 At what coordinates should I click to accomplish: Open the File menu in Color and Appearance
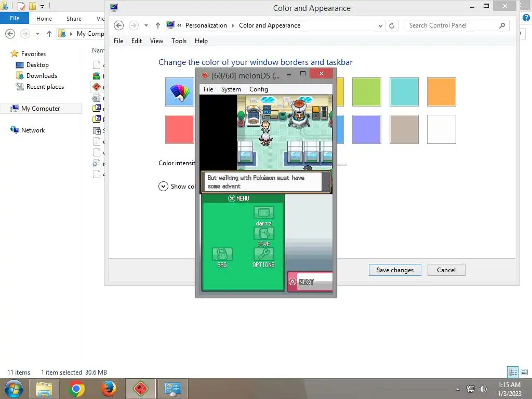pos(118,41)
